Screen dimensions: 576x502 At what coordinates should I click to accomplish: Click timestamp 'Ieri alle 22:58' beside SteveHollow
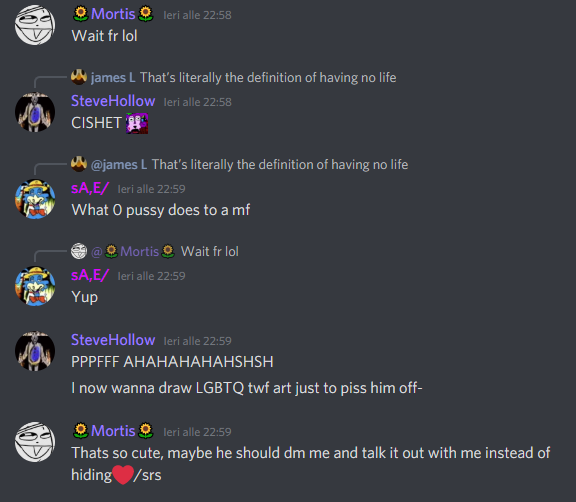click(197, 102)
